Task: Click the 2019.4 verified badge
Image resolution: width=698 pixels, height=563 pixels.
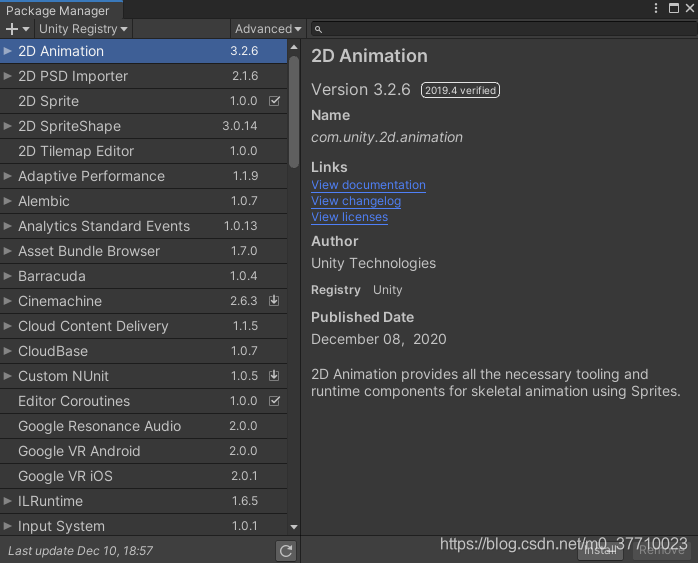Action: click(460, 90)
